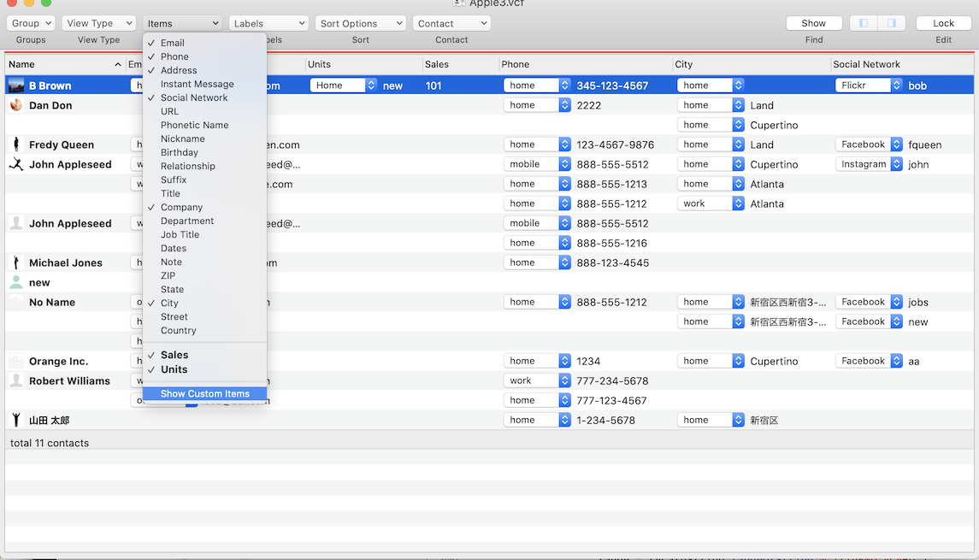Image resolution: width=979 pixels, height=560 pixels.
Task: Click the left pane layout icon in toolbar
Action: [864, 23]
